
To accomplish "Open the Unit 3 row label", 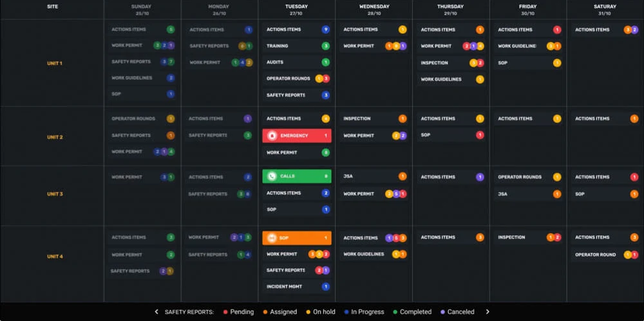I will 55,194.
